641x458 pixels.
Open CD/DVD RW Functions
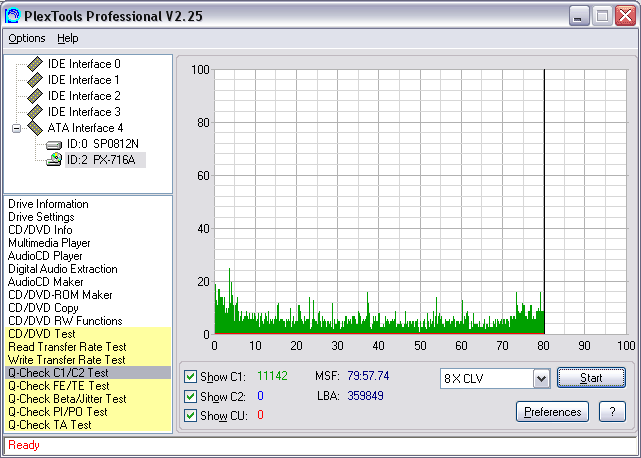(65, 321)
